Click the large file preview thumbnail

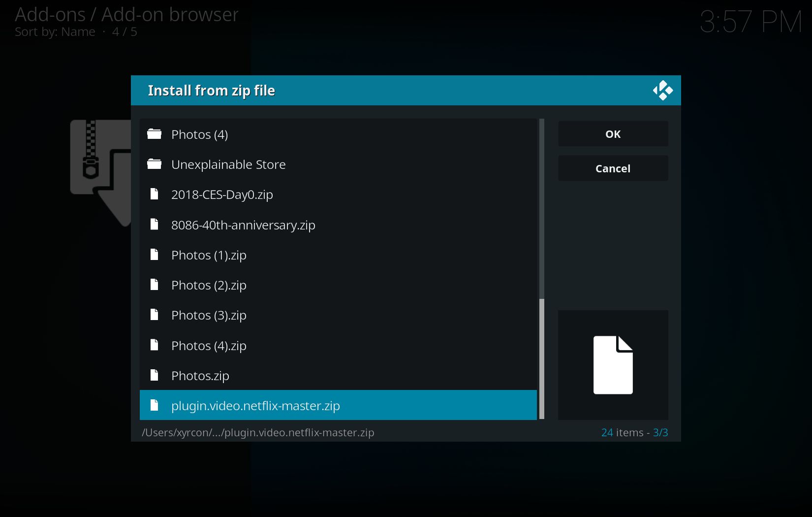click(x=613, y=365)
